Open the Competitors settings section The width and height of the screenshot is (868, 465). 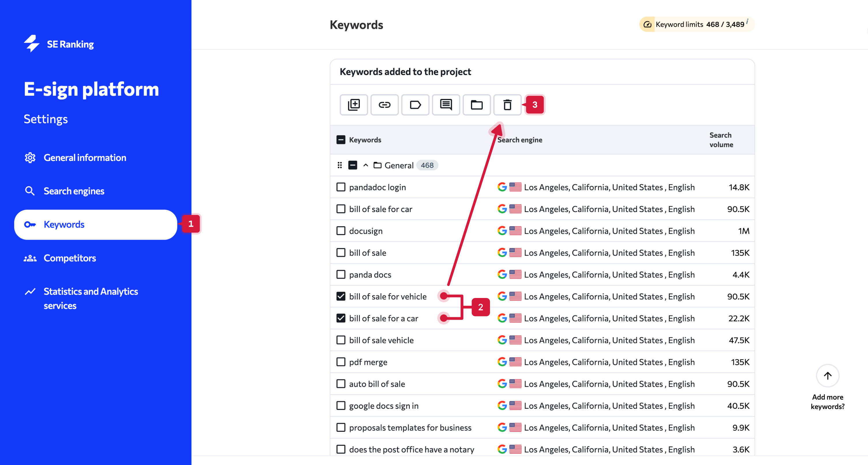click(x=70, y=258)
